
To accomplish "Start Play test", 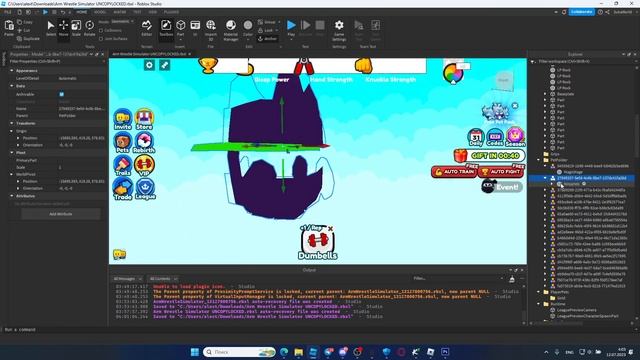I will [x=291, y=29].
